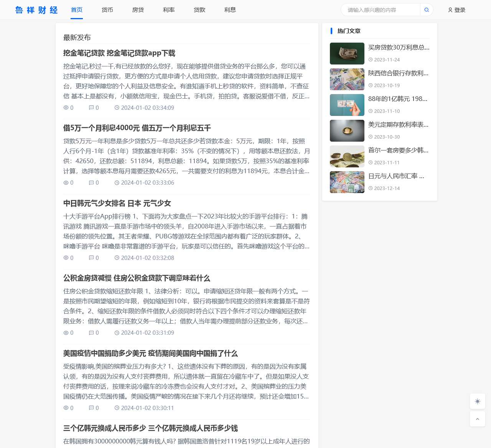Viewport: 491px width, 448px height.
Task: Open hot article 日元与人民币汇率
Action: [x=396, y=176]
